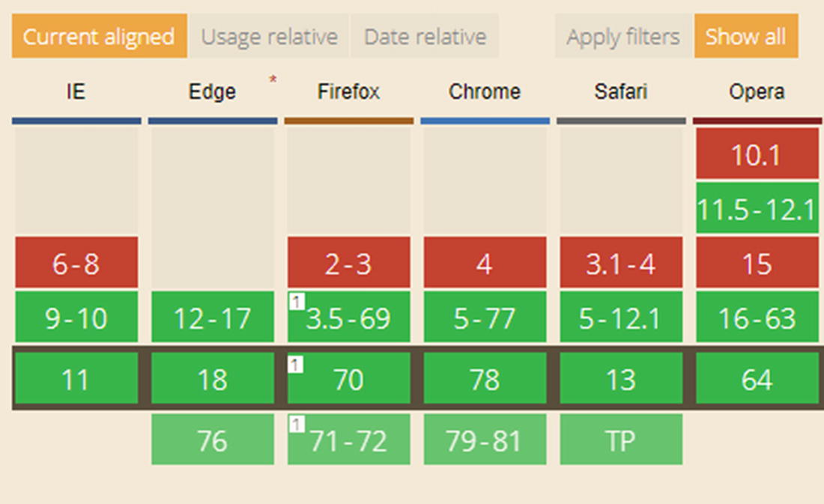The width and height of the screenshot is (824, 504).
Task: Open the Safari TP version cell
Action: pos(620,440)
